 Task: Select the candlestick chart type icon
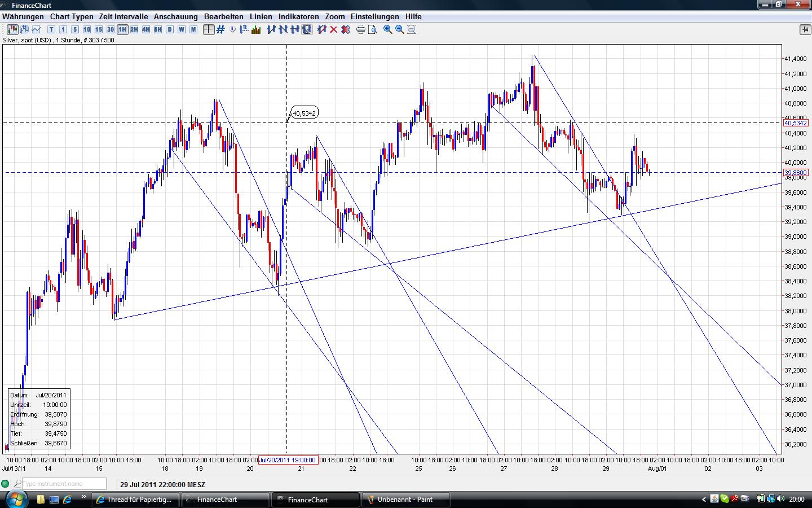[x=11, y=29]
